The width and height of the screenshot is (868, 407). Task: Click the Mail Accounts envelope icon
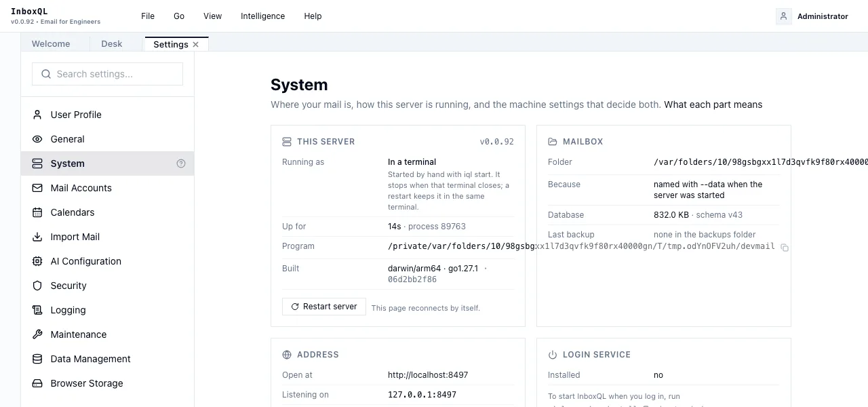tap(37, 188)
